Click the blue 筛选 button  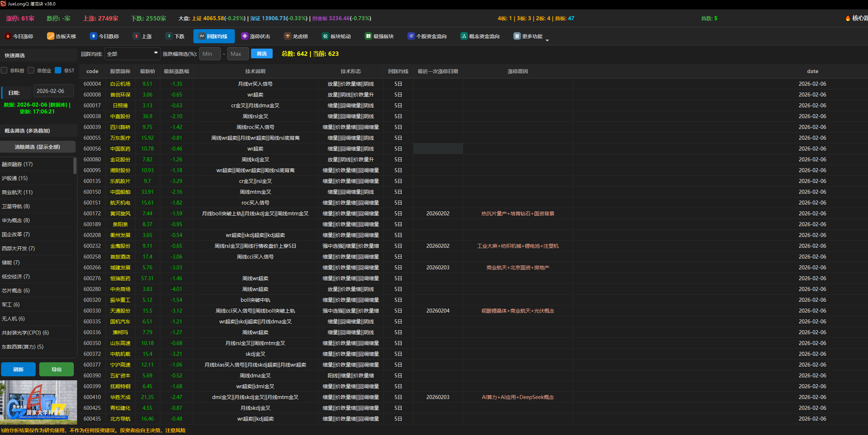click(x=261, y=54)
